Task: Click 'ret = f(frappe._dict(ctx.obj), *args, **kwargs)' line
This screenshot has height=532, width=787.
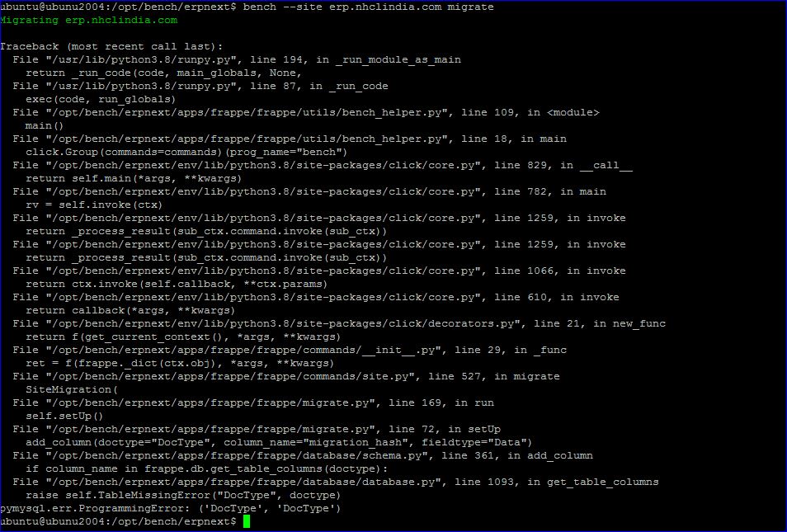Action: coord(180,363)
